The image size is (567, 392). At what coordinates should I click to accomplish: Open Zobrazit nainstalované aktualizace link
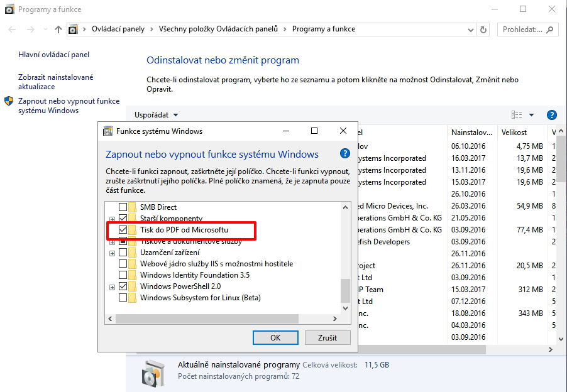[x=56, y=82]
